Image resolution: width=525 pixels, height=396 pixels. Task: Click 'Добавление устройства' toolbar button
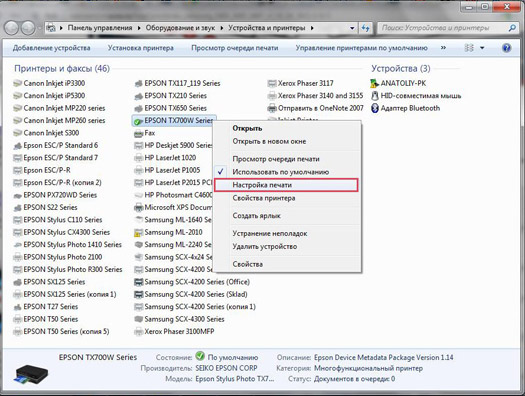pos(52,48)
